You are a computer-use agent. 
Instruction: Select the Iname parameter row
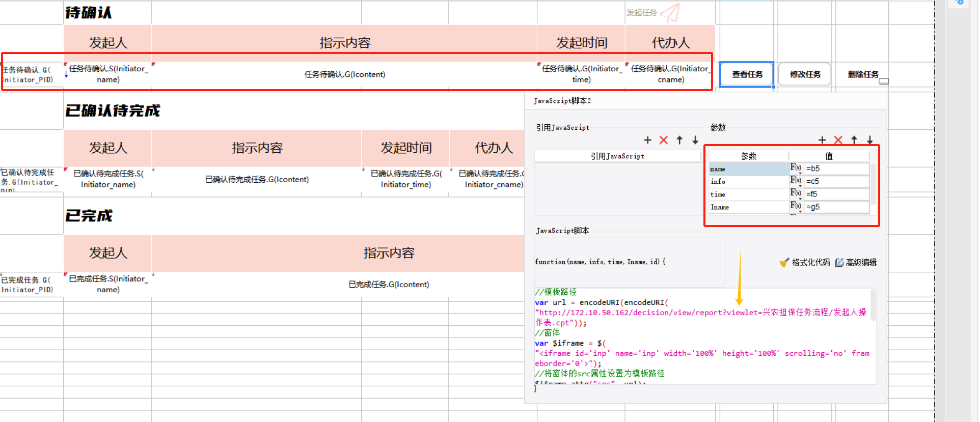(x=749, y=207)
